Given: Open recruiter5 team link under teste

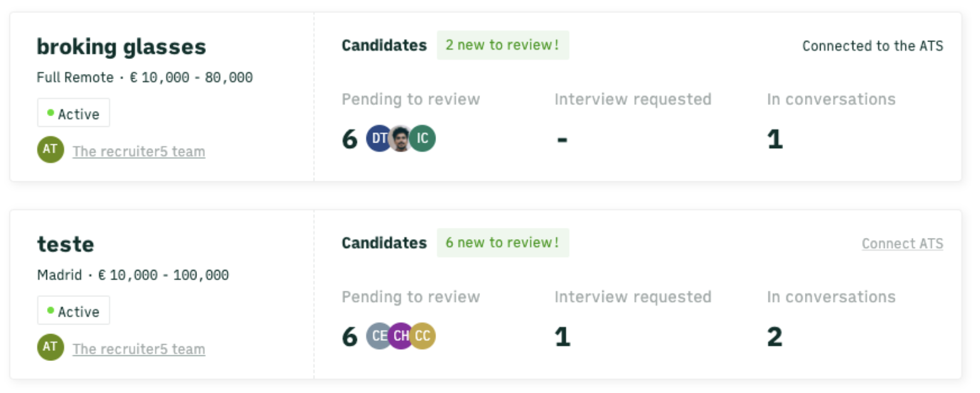Looking at the screenshot, I should click(139, 349).
